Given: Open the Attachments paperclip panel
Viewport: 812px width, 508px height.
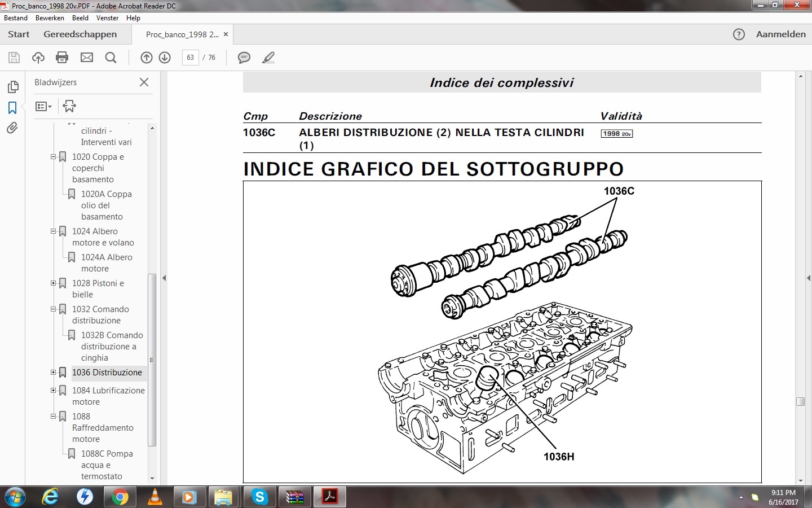Looking at the screenshot, I should [12, 128].
